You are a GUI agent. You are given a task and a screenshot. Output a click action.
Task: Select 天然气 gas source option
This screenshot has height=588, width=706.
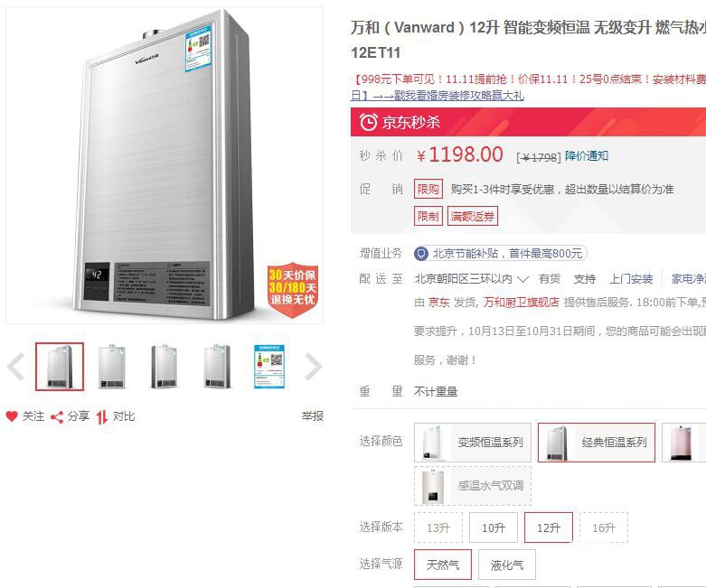tap(443, 565)
